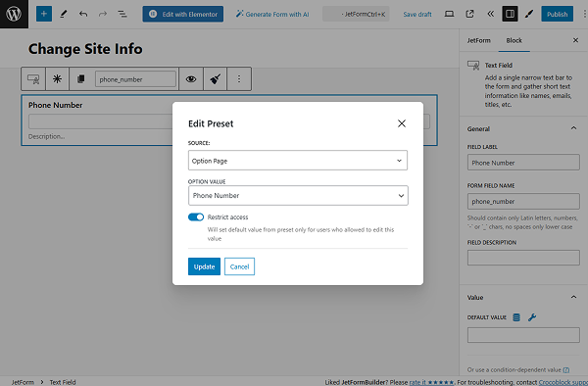This screenshot has height=386, width=588.
Task: Click Save draft
Action: tap(417, 15)
